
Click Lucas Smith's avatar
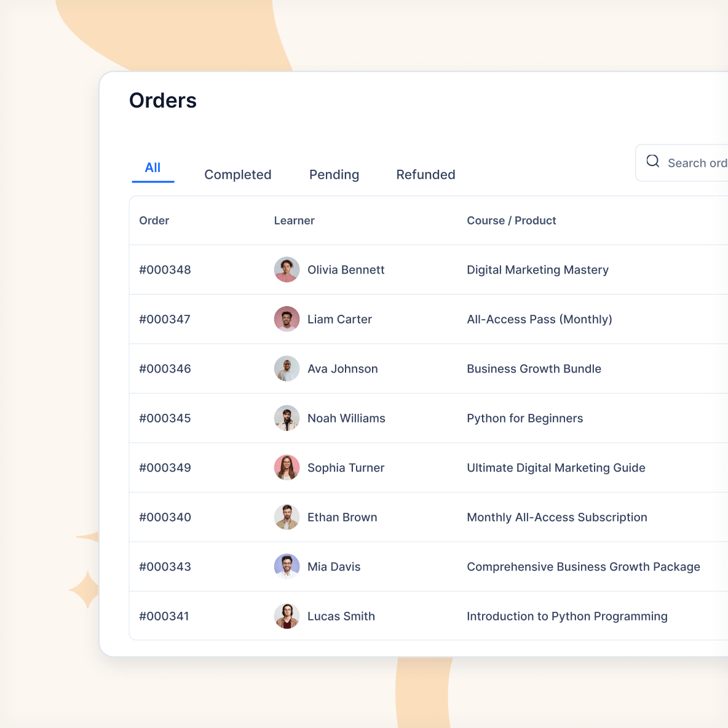tap(287, 616)
